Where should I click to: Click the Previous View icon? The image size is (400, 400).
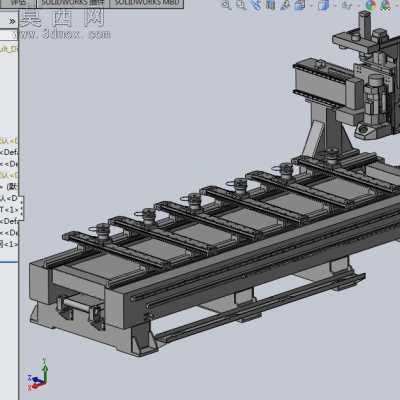click(257, 5)
